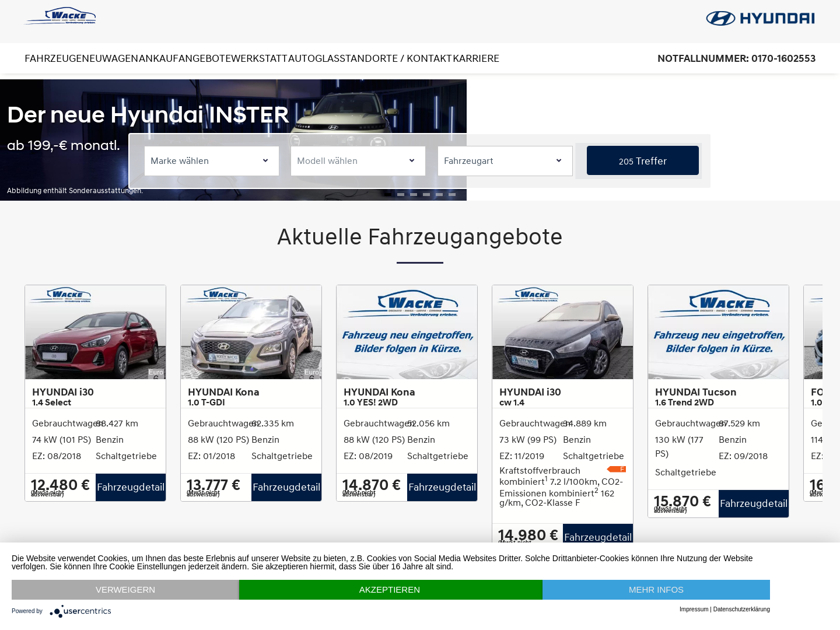Expand the Marke wählen dropdown

click(x=212, y=161)
